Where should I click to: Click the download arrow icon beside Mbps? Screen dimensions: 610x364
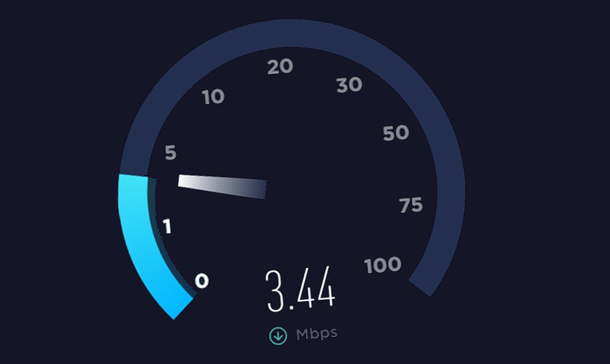(278, 336)
